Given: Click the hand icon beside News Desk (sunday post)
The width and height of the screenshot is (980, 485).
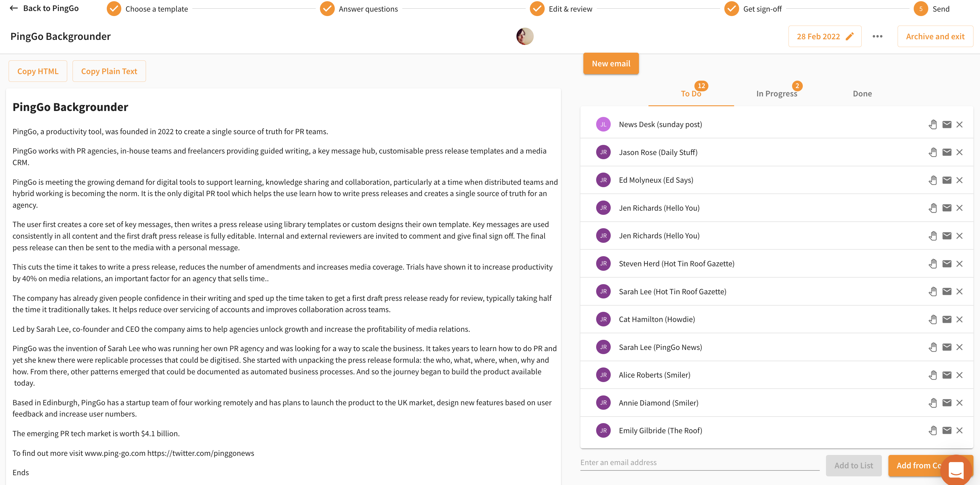Looking at the screenshot, I should tap(933, 124).
